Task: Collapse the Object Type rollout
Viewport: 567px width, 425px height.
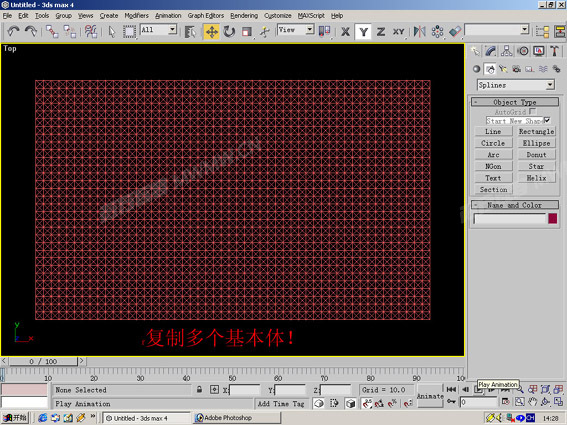Action: (x=515, y=102)
